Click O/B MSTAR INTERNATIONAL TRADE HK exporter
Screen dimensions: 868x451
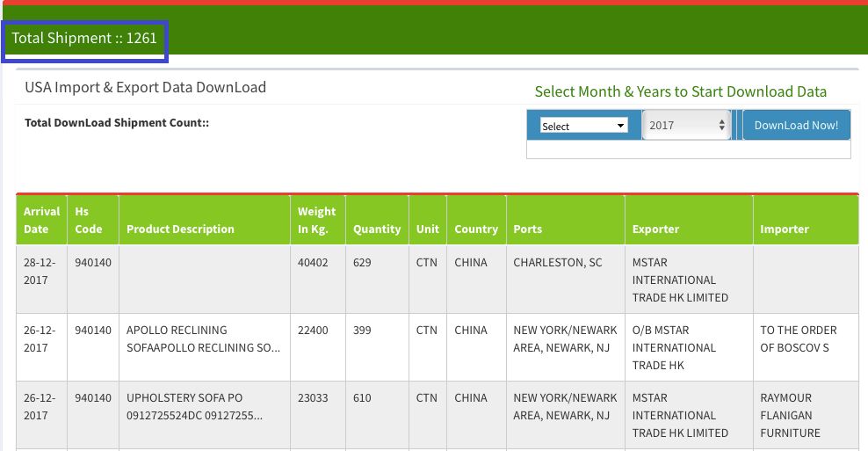tap(674, 347)
